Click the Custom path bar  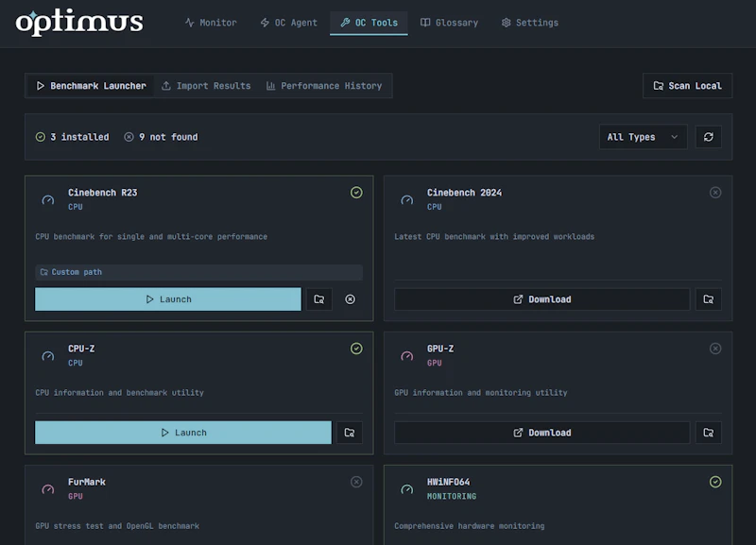(x=198, y=272)
